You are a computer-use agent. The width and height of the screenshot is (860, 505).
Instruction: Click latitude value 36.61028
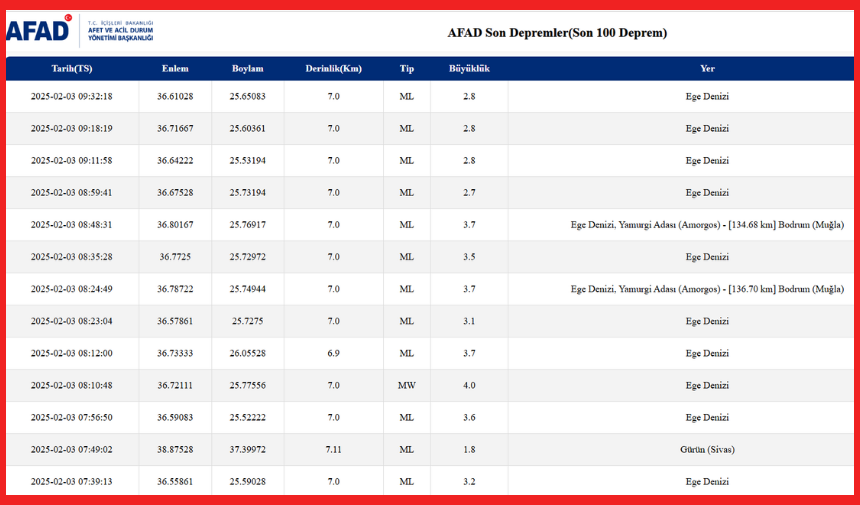(175, 97)
